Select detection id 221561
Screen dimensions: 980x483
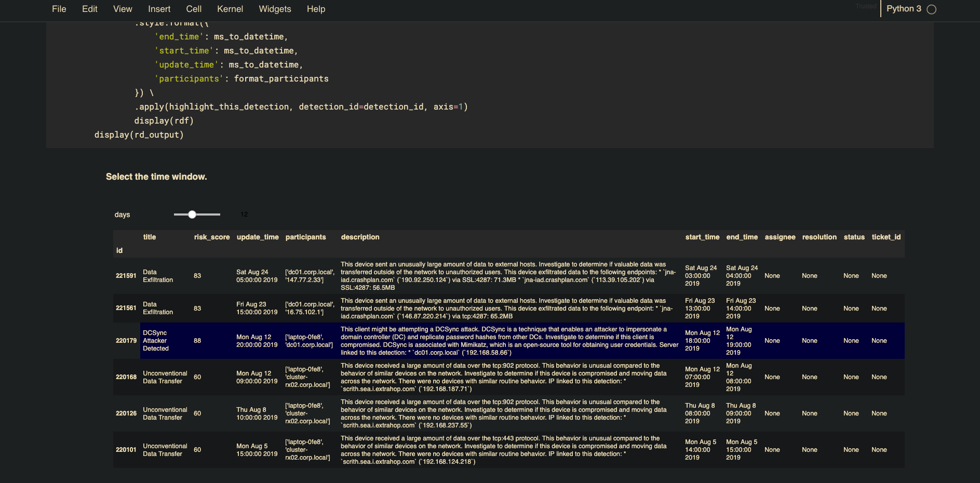coord(126,308)
